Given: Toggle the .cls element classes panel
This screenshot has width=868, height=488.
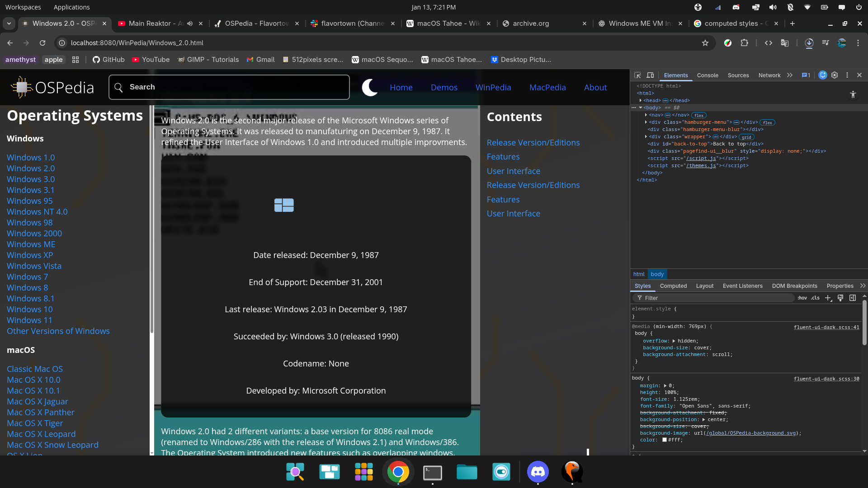Looking at the screenshot, I should [x=815, y=298].
